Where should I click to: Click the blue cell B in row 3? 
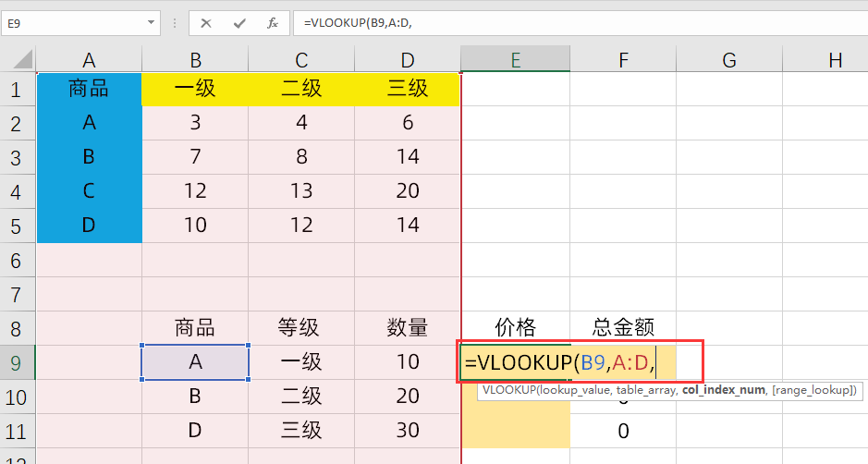point(89,157)
